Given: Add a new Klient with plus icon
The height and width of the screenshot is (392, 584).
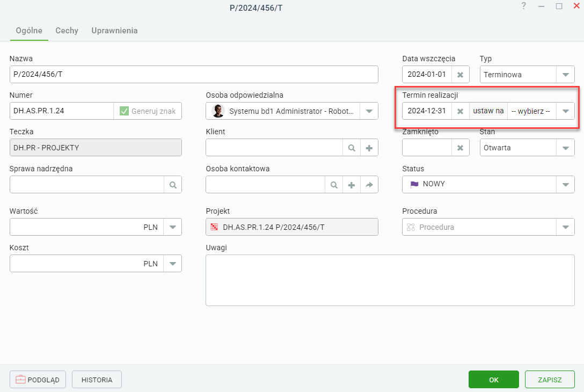Looking at the screenshot, I should pyautogui.click(x=369, y=148).
